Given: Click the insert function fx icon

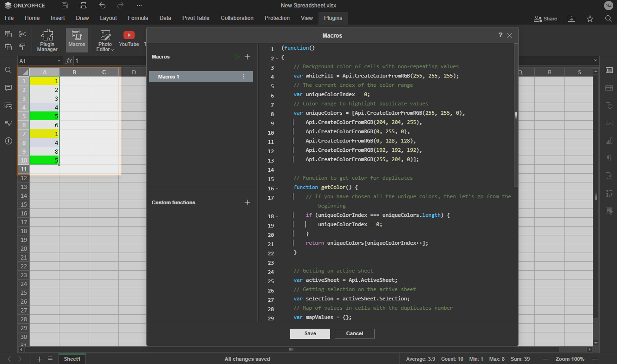Looking at the screenshot, I should coord(69,61).
